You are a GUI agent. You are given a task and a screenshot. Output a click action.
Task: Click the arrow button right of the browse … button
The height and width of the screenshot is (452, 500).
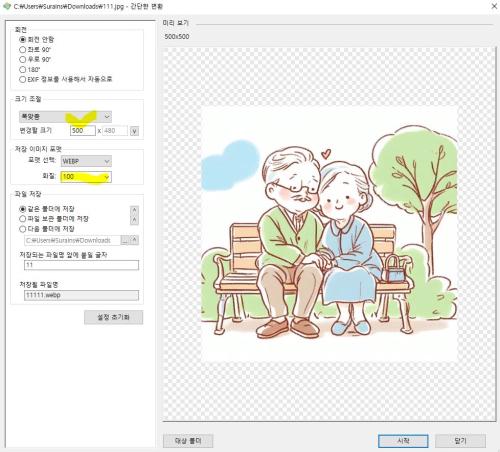pos(134,240)
